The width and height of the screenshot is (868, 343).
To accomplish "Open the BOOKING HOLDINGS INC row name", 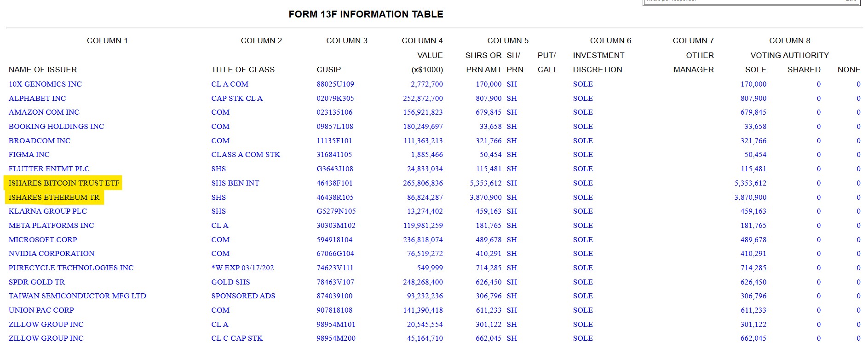I will coord(56,127).
